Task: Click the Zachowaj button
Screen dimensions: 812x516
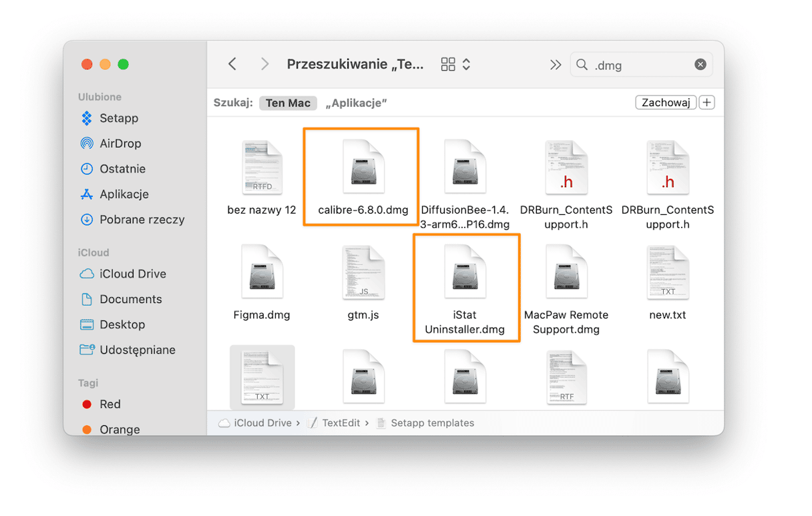Action: click(x=666, y=103)
